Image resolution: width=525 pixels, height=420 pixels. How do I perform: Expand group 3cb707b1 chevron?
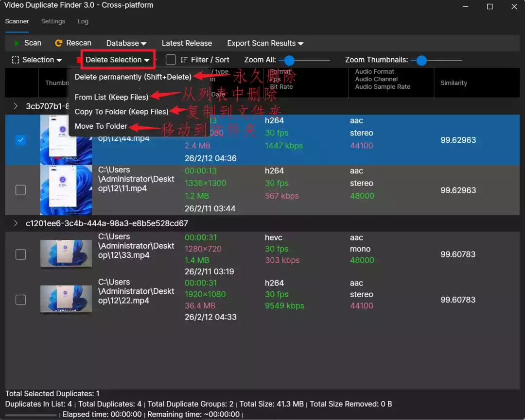[16, 106]
